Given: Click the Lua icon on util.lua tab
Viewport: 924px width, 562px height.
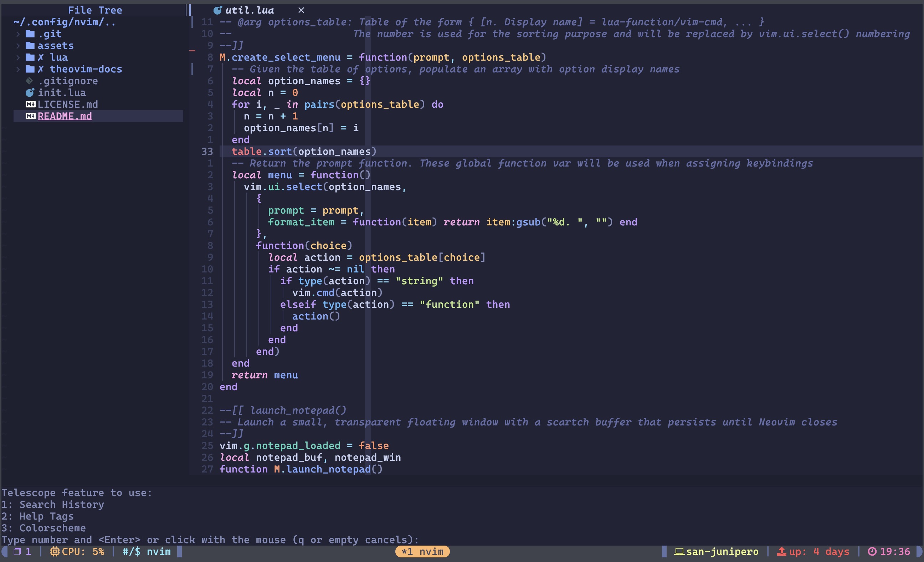Looking at the screenshot, I should [x=217, y=10].
